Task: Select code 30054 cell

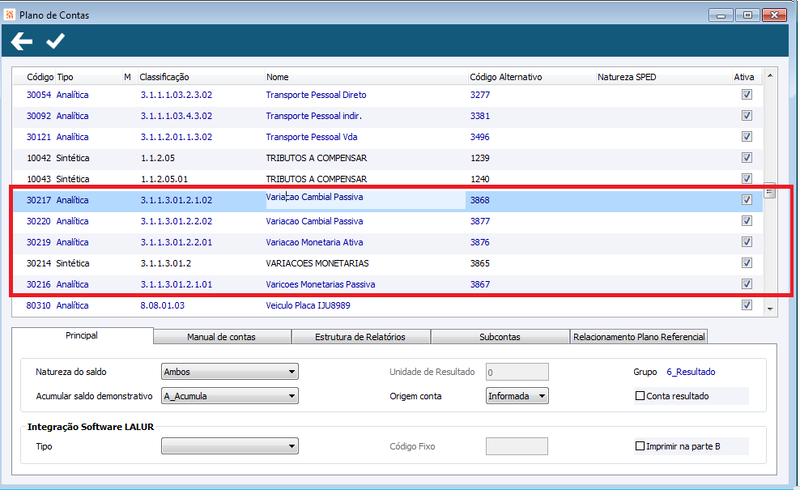Action: click(x=39, y=94)
